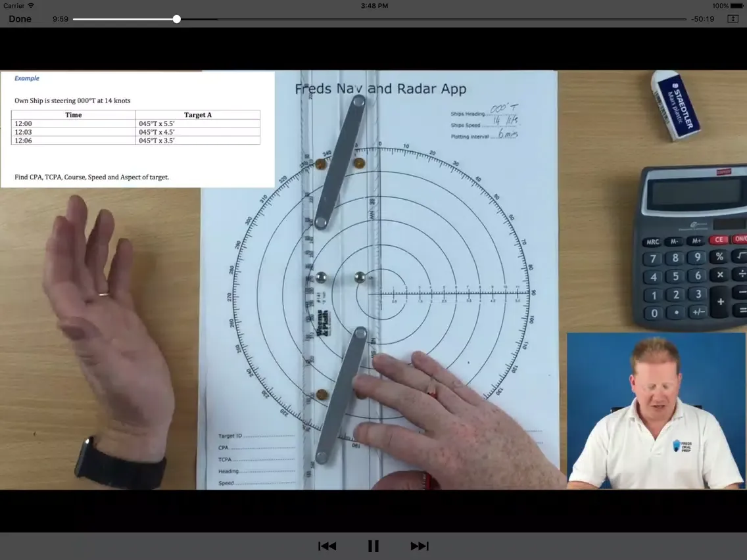Click the 'Freds Nav and Radar App' title
The height and width of the screenshot is (560, 747).
tap(381, 89)
